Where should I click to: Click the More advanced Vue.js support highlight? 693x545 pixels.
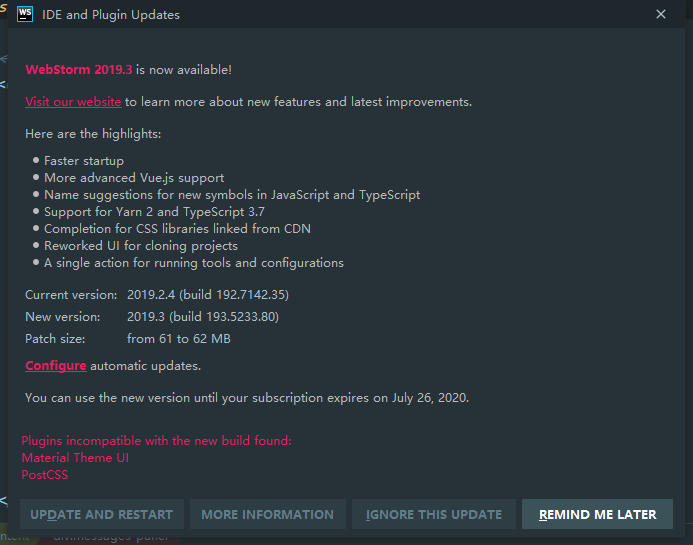click(x=134, y=178)
